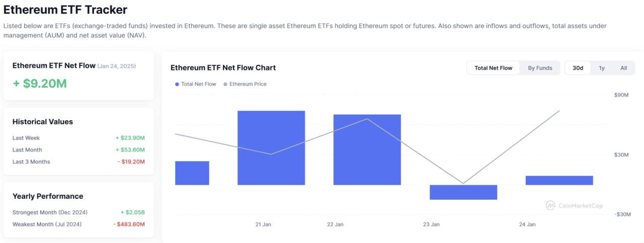Click the Last 3 Months value
644x243 pixels.
131,162
